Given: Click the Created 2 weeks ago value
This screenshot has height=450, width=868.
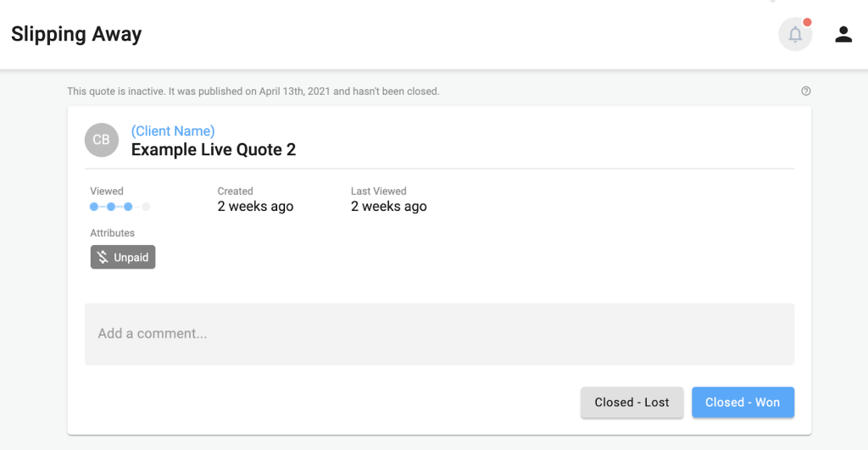Looking at the screenshot, I should pos(255,207).
